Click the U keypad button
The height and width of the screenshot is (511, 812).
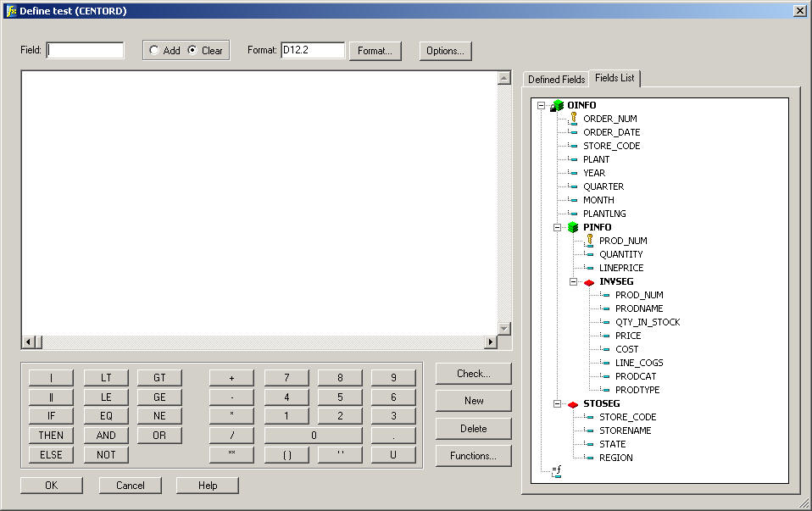point(393,454)
